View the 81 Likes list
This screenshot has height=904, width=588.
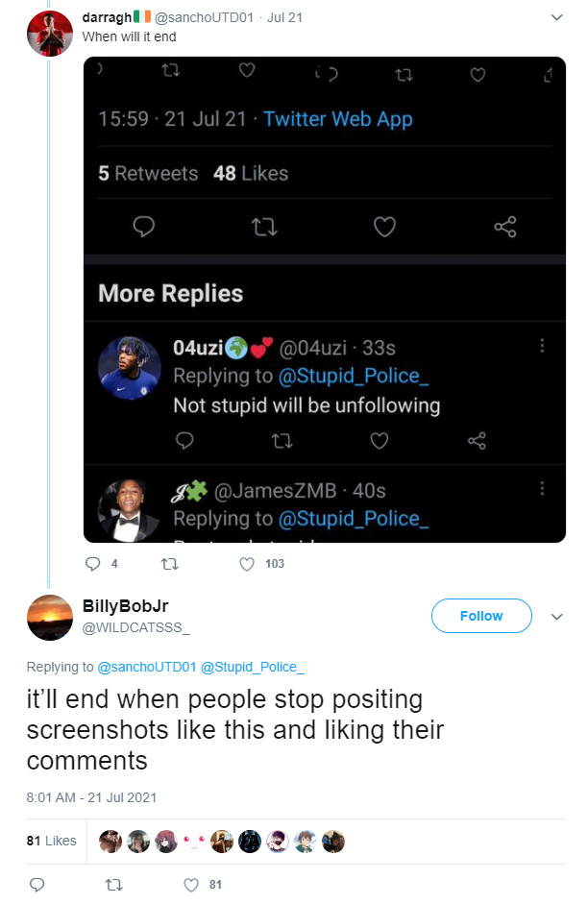[x=51, y=841]
